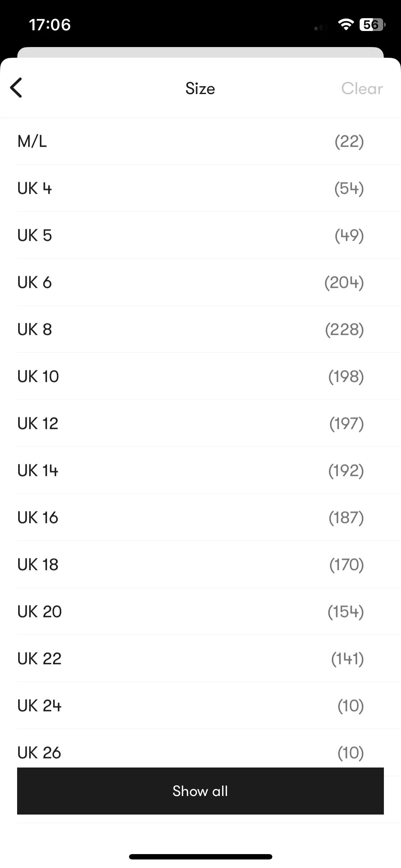Image resolution: width=401 pixels, height=868 pixels.
Task: Choose the UK 6 size filter
Action: [200, 282]
